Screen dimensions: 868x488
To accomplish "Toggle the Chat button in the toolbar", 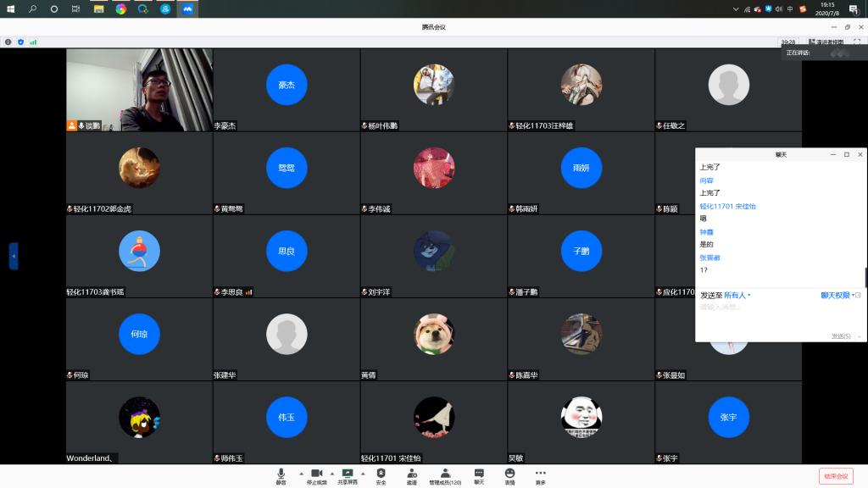I will click(x=479, y=475).
